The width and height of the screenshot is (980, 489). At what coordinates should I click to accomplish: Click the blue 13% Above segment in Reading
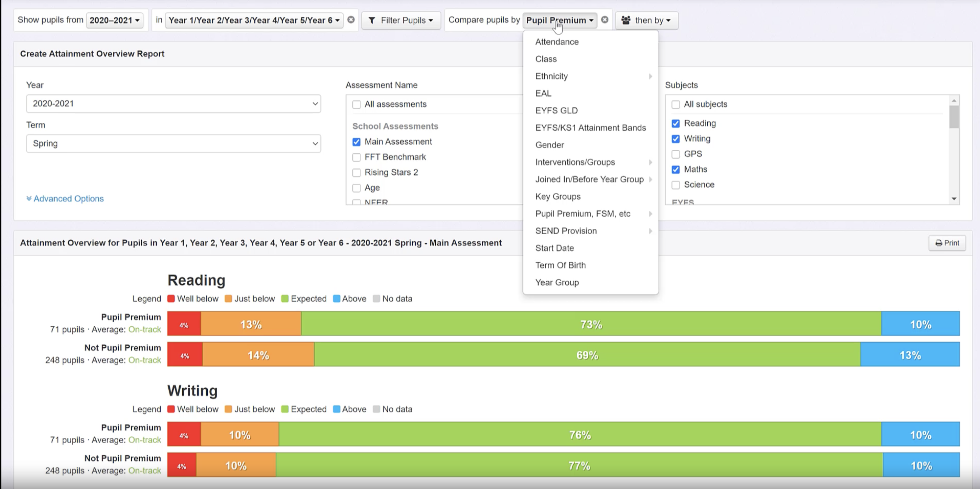(910, 355)
